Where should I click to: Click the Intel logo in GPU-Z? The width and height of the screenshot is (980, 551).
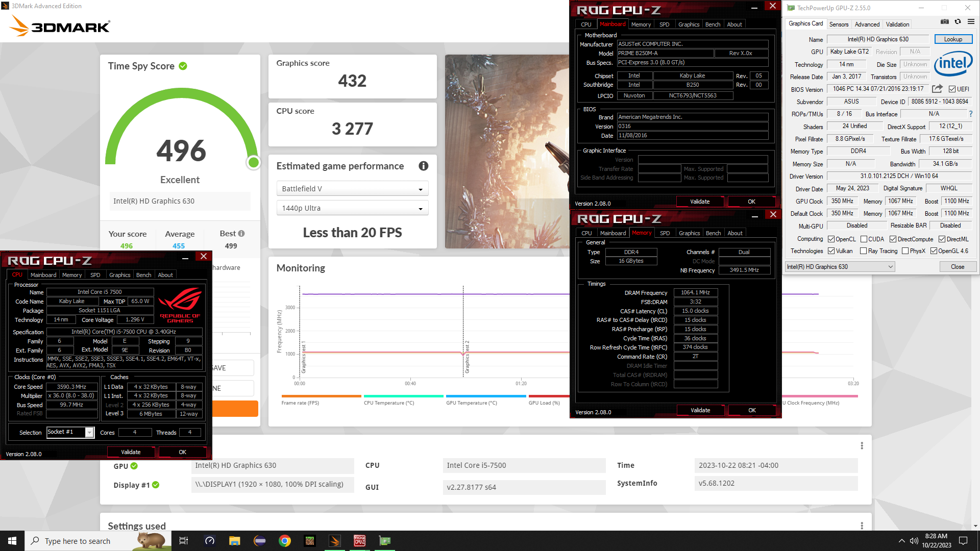point(953,64)
